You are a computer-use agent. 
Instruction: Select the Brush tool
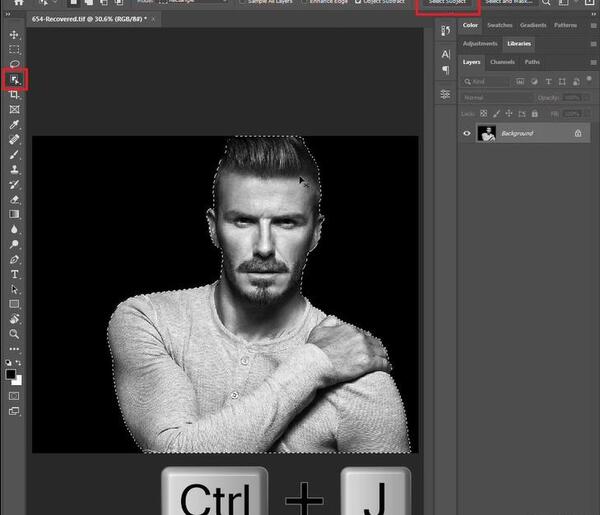click(14, 154)
